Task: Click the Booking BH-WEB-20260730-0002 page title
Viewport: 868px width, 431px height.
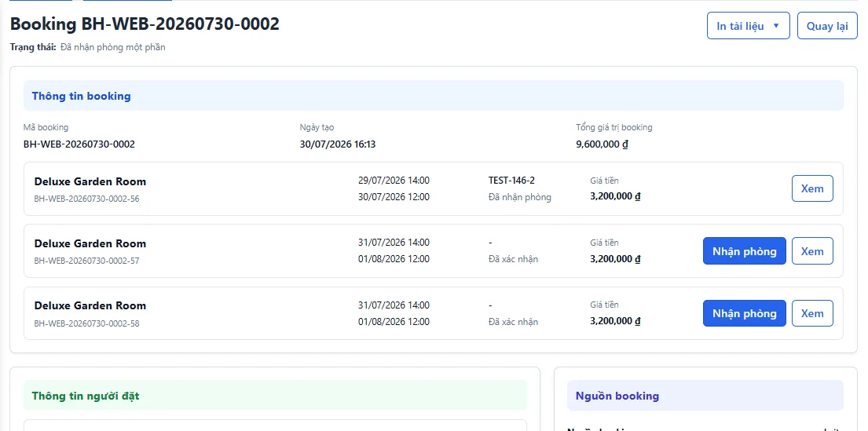Action: pos(145,24)
